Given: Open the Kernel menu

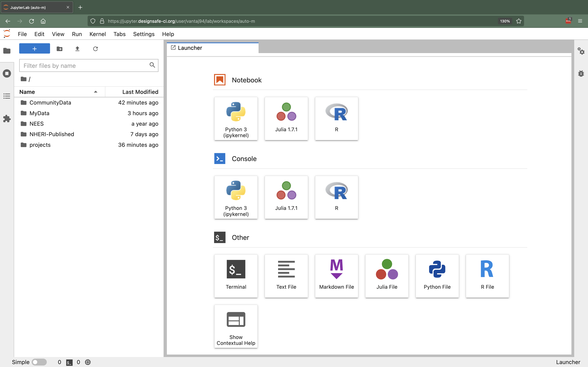Looking at the screenshot, I should click(97, 34).
